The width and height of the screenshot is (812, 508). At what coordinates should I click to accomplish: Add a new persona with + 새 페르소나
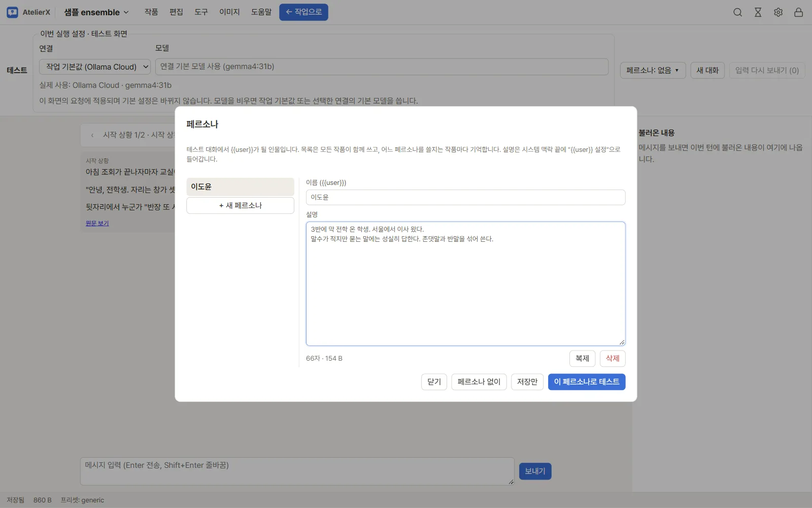pos(240,205)
